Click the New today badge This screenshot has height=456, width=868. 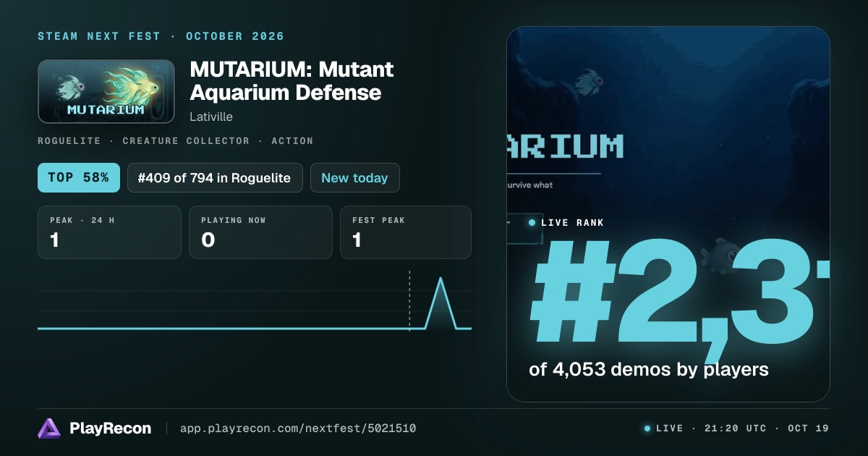(x=354, y=177)
